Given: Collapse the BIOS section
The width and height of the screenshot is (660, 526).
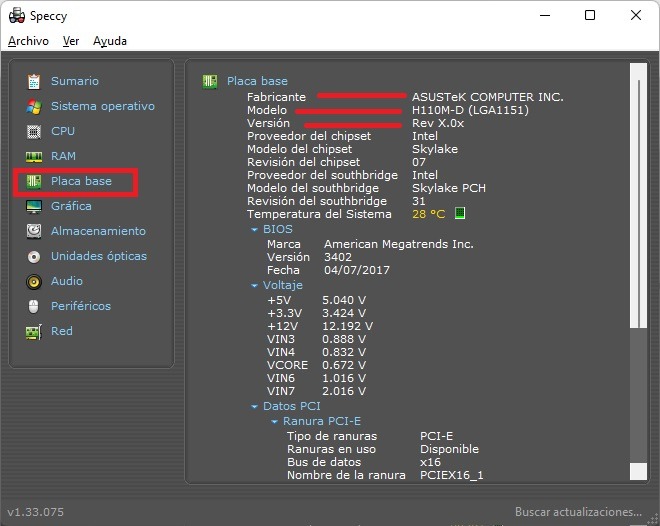Looking at the screenshot, I should coord(254,230).
